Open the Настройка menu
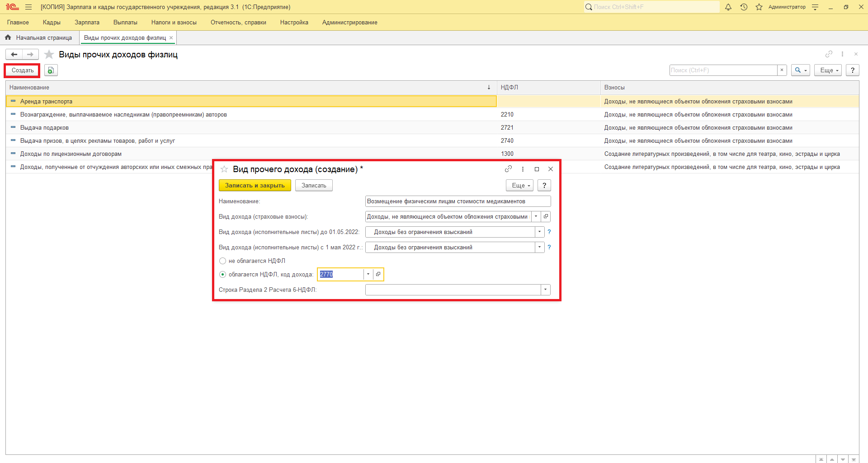This screenshot has height=463, width=868. point(294,22)
